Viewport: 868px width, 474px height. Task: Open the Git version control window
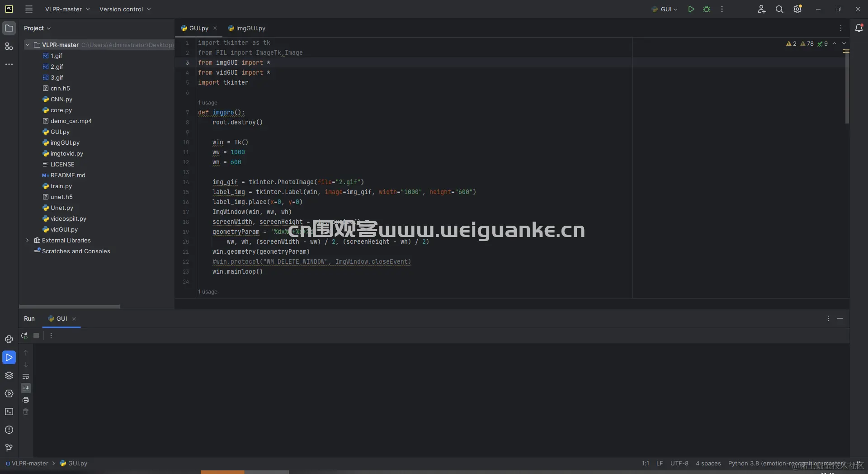[9, 448]
